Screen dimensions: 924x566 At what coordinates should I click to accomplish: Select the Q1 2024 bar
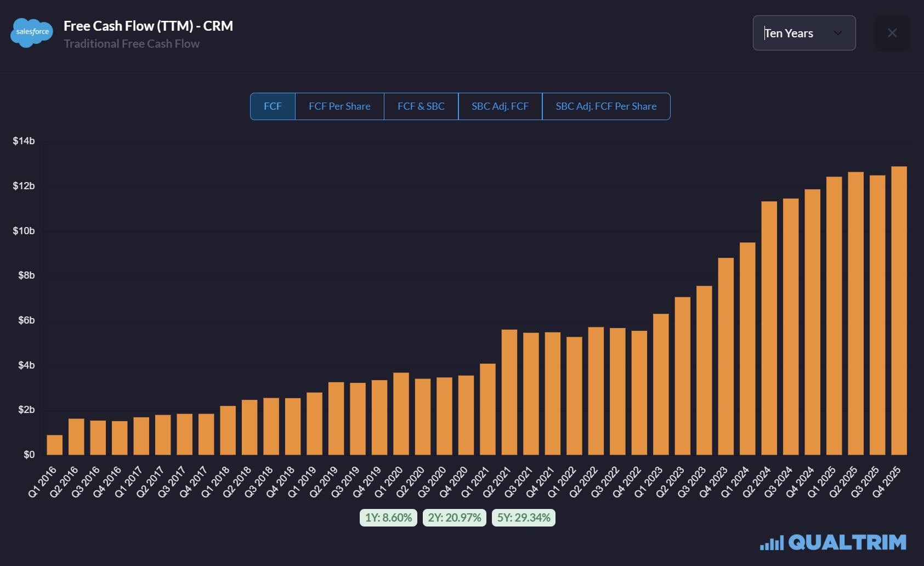pyautogui.click(x=748, y=349)
